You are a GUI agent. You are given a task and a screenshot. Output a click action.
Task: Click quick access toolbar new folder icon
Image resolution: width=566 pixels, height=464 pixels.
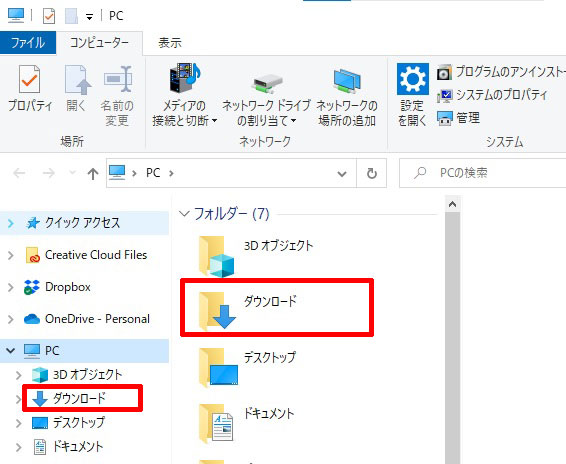(x=71, y=16)
